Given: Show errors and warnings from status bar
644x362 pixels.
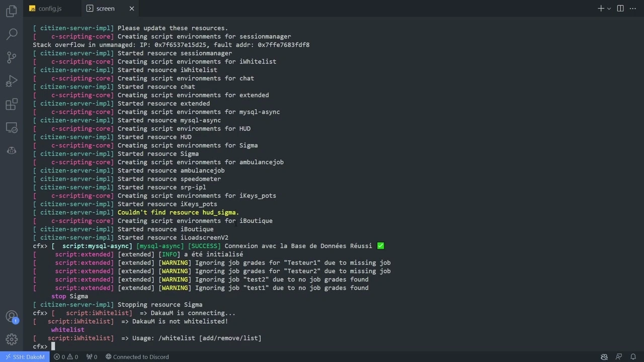Looking at the screenshot, I should [x=66, y=357].
